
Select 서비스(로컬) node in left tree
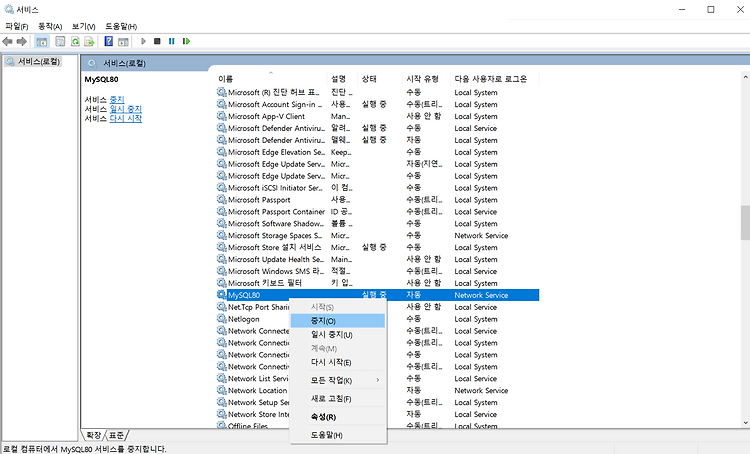point(33,61)
